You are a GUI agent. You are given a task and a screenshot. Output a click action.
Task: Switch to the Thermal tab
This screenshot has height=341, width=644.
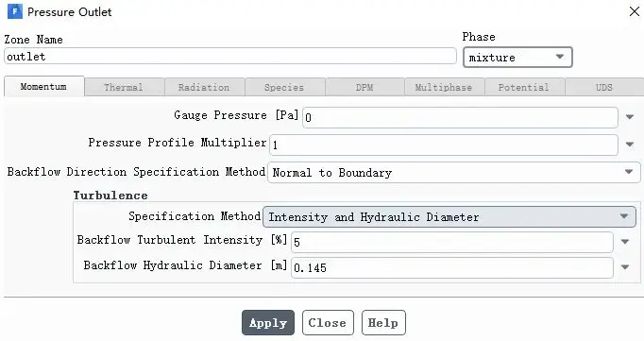pos(124,87)
